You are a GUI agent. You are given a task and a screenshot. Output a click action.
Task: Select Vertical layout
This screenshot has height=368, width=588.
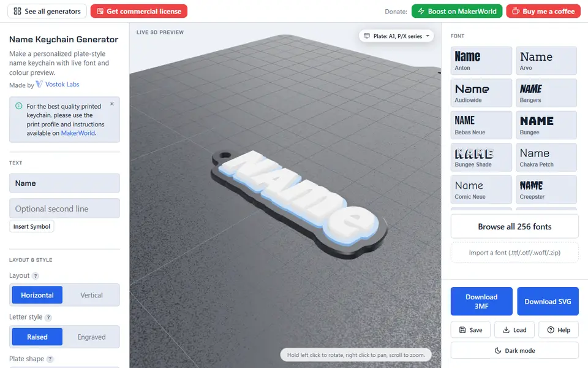click(91, 295)
